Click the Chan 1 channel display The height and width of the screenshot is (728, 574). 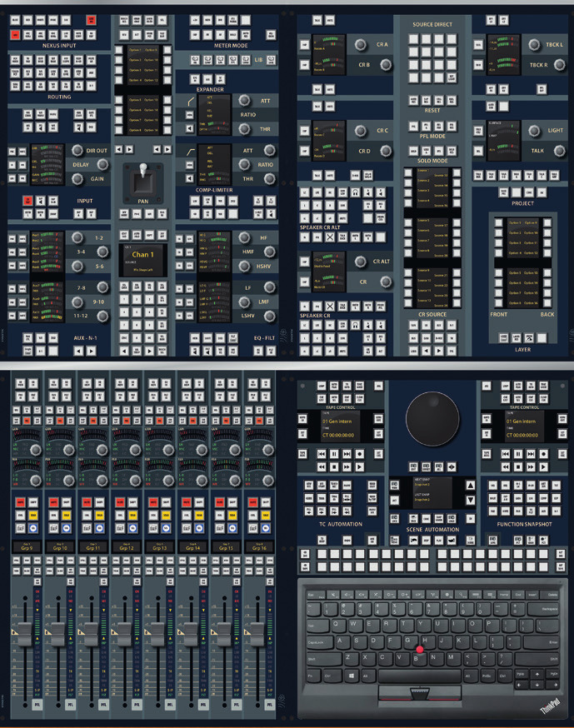tap(143, 261)
